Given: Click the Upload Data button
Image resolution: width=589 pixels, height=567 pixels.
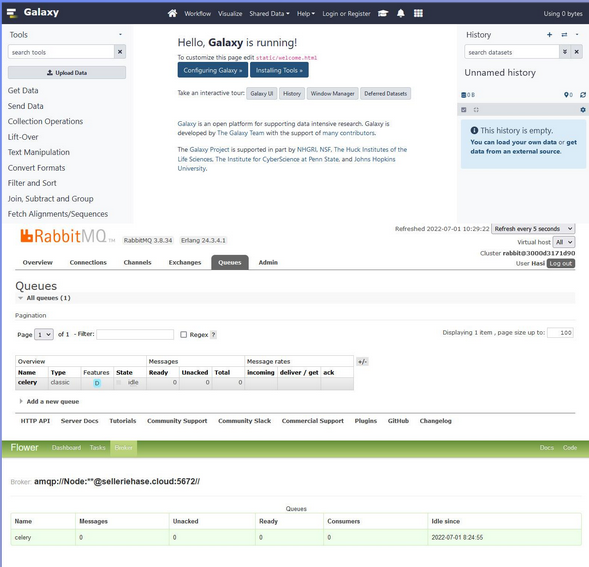Looking at the screenshot, I should 67,73.
